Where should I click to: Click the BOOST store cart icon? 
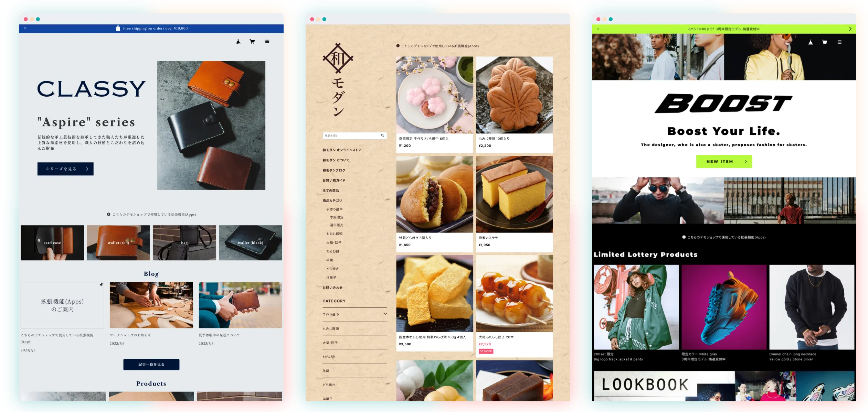[x=826, y=42]
